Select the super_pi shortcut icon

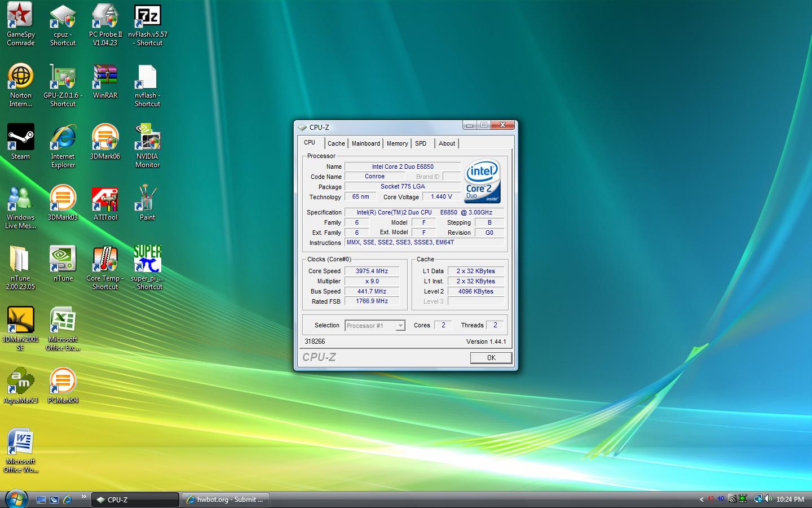point(147,268)
